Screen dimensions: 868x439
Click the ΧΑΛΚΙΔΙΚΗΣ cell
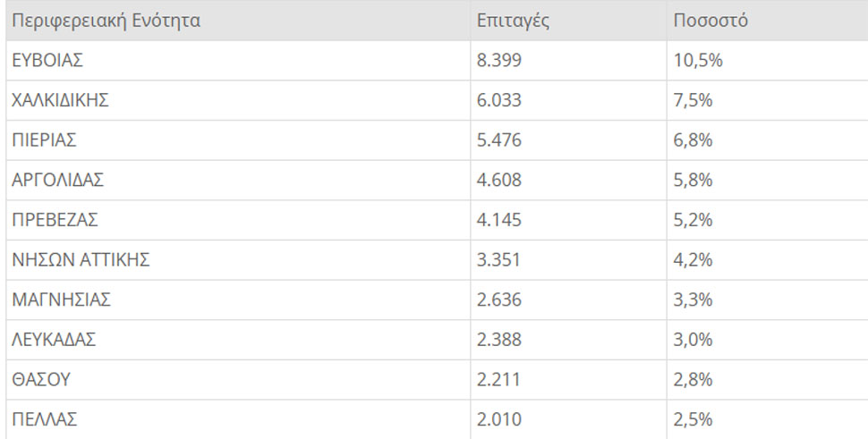tap(60, 100)
